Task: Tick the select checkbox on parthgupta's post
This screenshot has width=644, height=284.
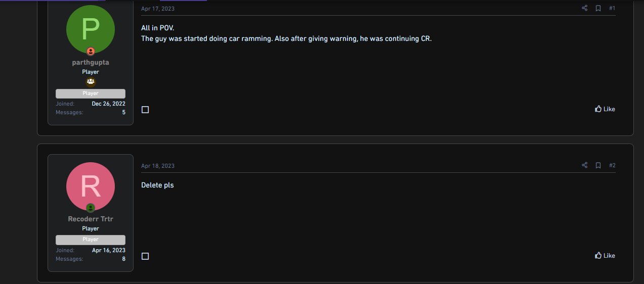Action: click(145, 110)
